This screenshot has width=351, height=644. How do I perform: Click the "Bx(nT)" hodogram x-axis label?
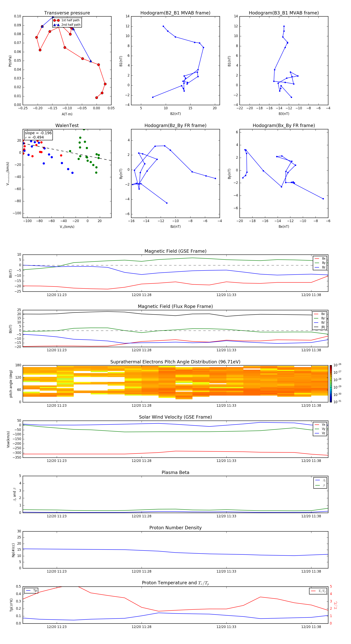pyautogui.click(x=284, y=227)
